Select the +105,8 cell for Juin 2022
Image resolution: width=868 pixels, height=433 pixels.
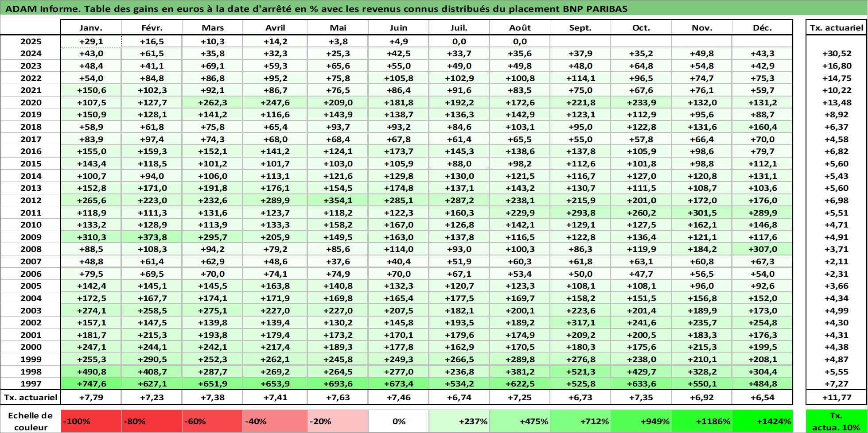pos(399,78)
